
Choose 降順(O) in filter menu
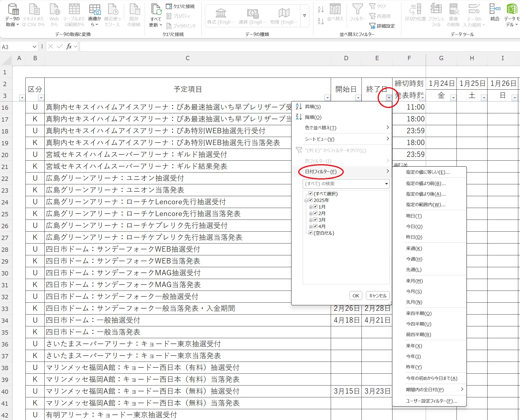[342, 117]
